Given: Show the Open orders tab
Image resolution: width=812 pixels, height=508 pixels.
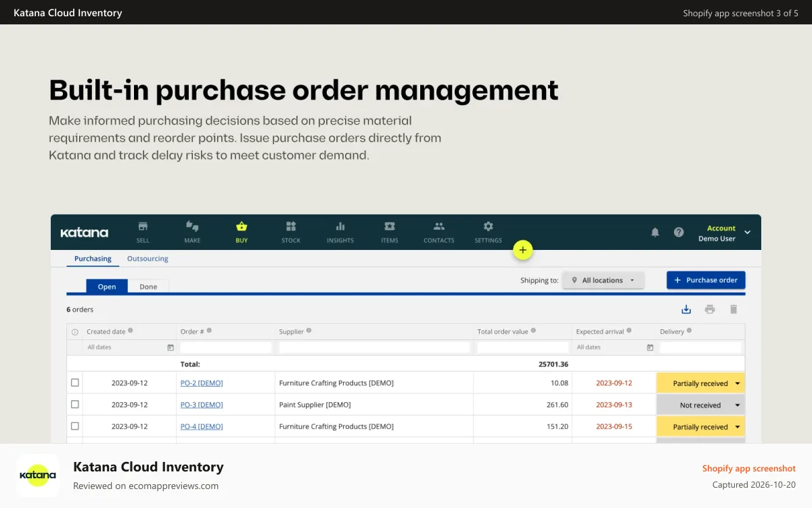Looking at the screenshot, I should 107,287.
